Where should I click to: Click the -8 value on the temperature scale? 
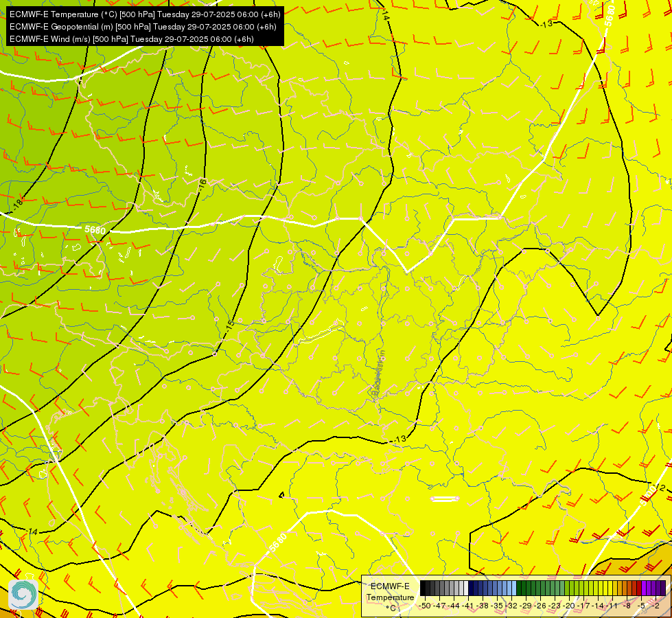click(627, 606)
